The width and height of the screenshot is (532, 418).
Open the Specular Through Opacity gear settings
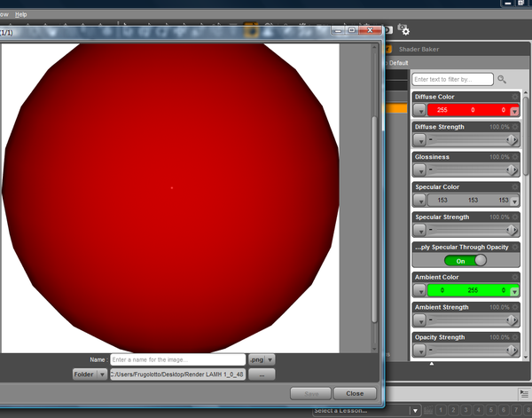click(x=515, y=248)
